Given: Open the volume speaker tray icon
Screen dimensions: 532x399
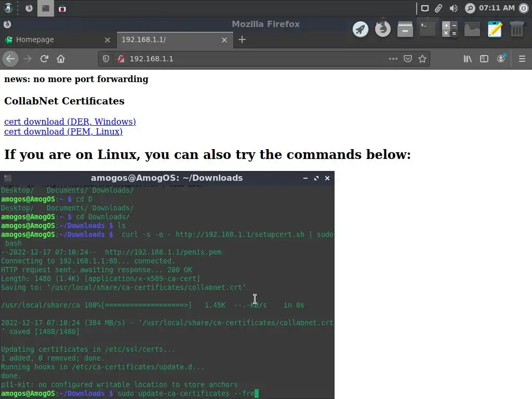Looking at the screenshot, I should 453,8.
